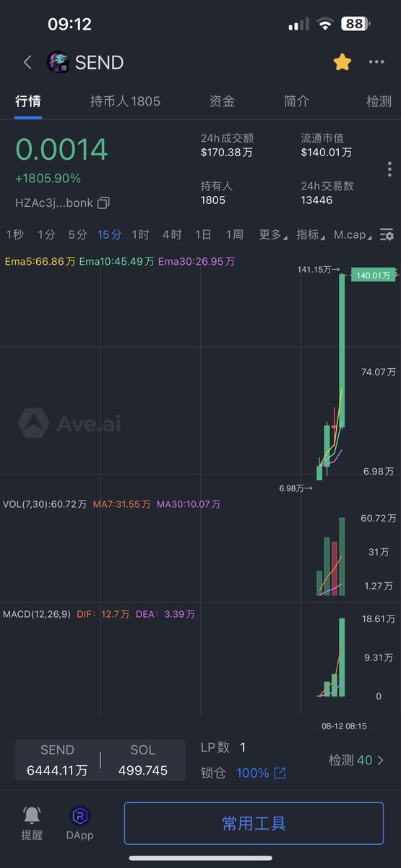Open the lock 100% external link icon
Screen dimensions: 401x868
(280, 773)
